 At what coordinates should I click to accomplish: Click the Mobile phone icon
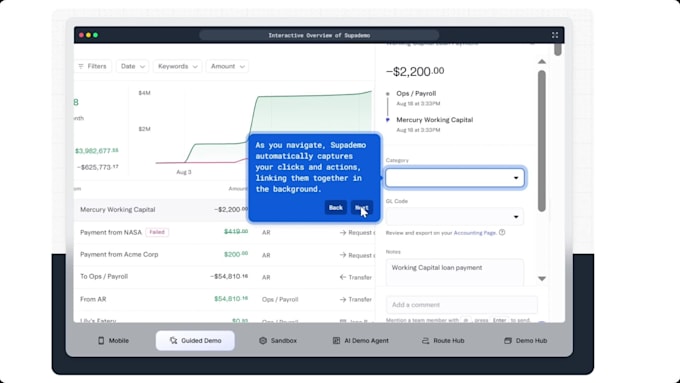(x=101, y=340)
